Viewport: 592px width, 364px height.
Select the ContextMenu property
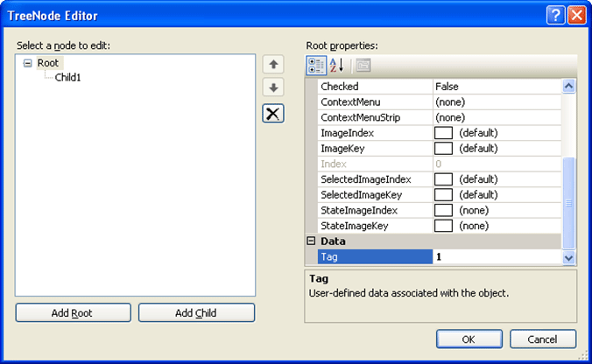click(x=375, y=101)
